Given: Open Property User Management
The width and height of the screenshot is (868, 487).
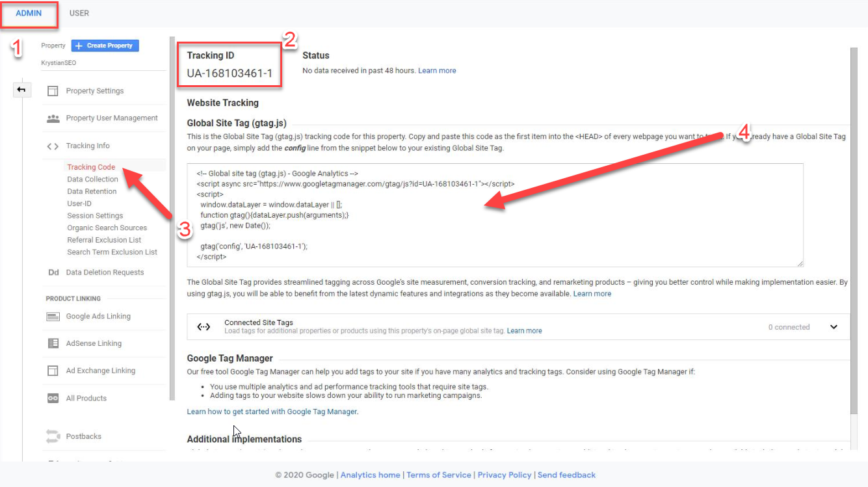Looking at the screenshot, I should point(112,118).
